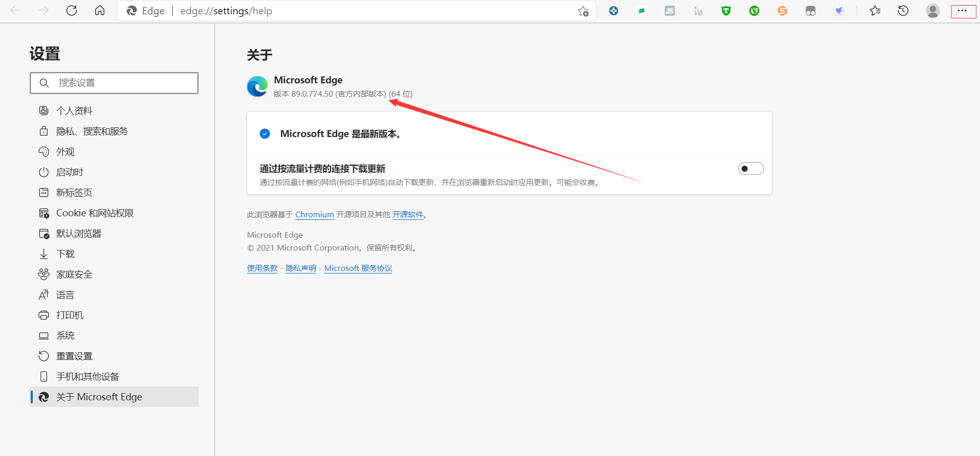Open 隐私、搜索和服务 settings
This screenshot has width=980, height=456.
pos(114,131)
